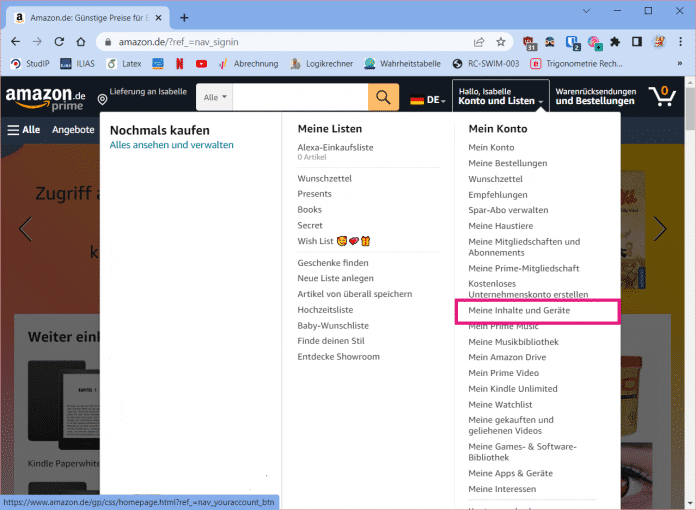This screenshot has width=696, height=510.
Task: Open a new browser tab
Action: pyautogui.click(x=184, y=17)
